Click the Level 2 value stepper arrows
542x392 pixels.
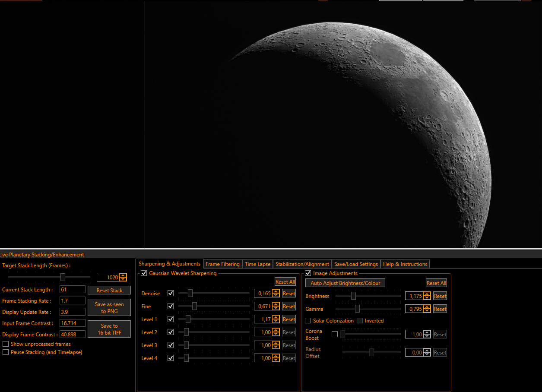coord(276,332)
